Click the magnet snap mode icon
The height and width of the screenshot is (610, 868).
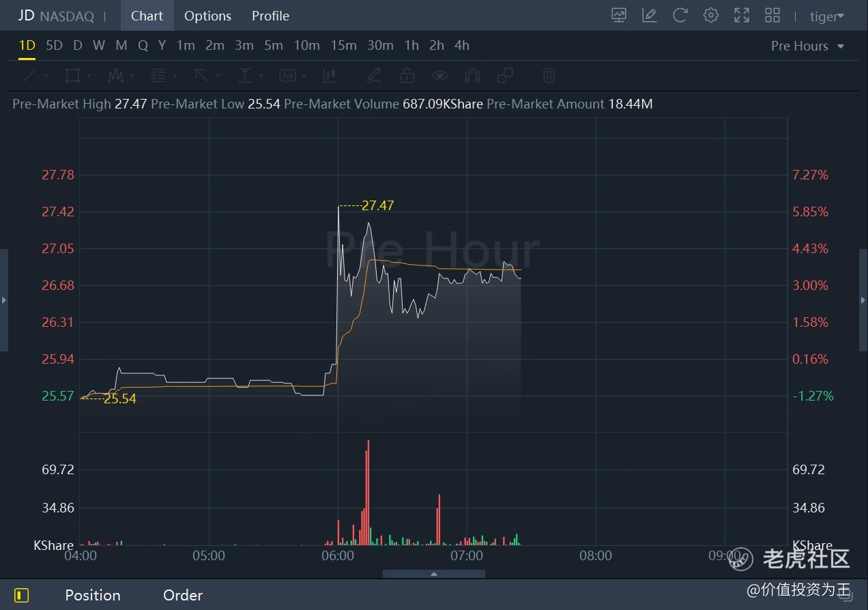[472, 75]
